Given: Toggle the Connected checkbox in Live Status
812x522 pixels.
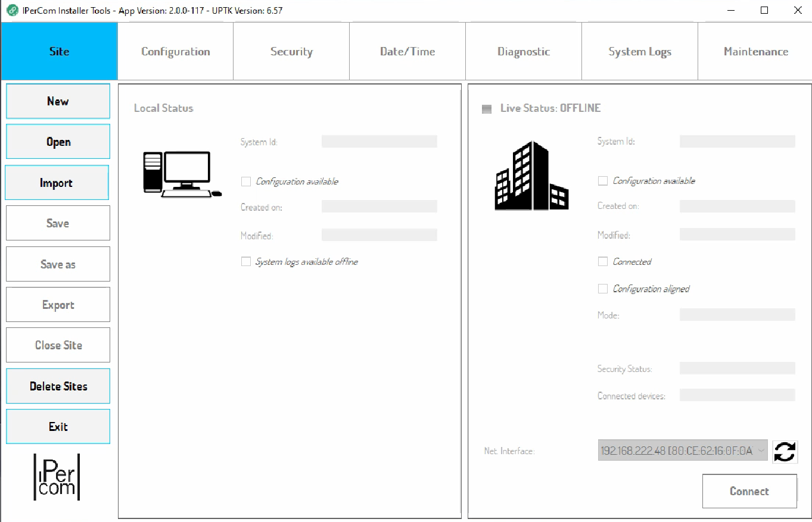Looking at the screenshot, I should tap(602, 261).
